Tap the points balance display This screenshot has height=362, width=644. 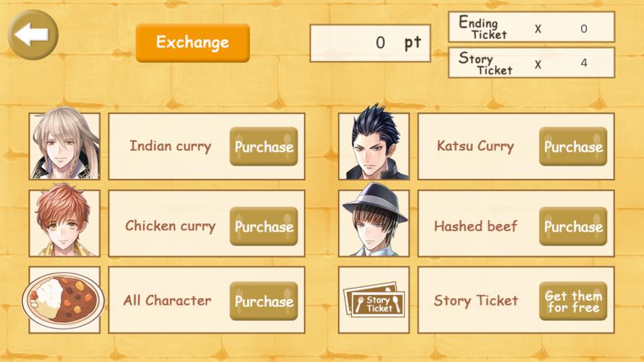click(x=370, y=43)
